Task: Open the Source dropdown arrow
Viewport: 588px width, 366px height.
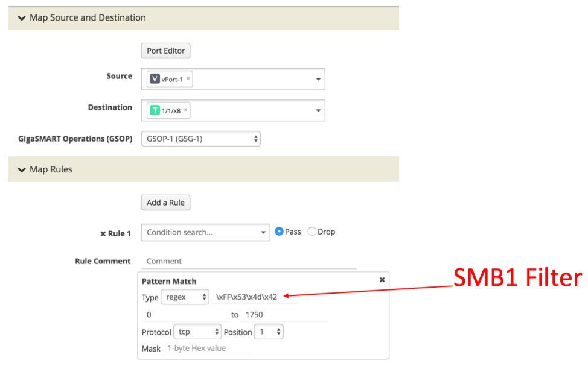Action: pyautogui.click(x=318, y=79)
